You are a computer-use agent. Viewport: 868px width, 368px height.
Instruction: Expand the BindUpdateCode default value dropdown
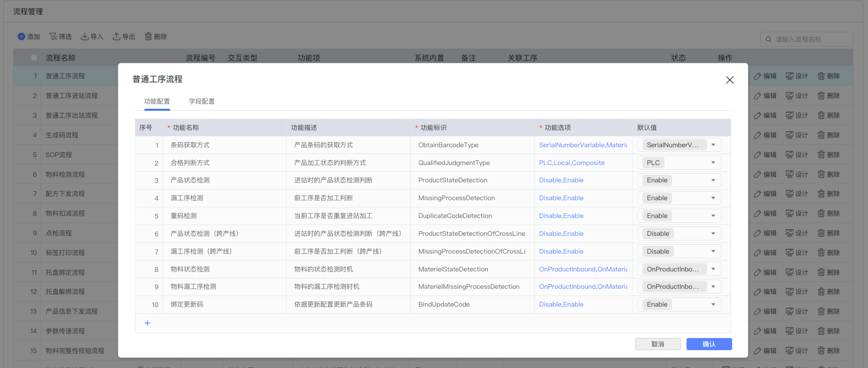pos(713,304)
